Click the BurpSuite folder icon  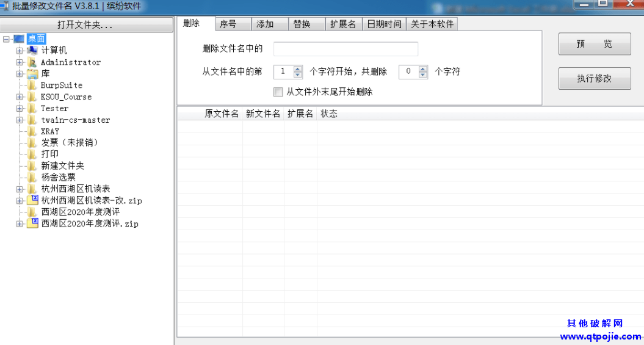click(x=32, y=85)
